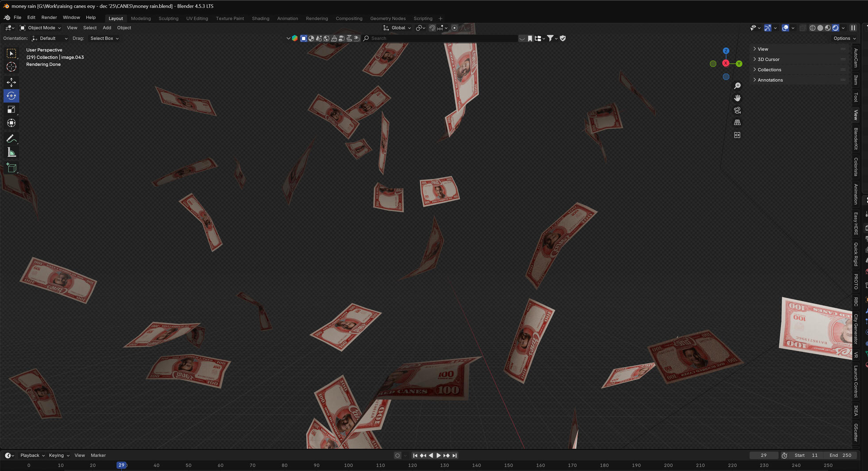Click the current frame field showing 29
Viewport: 868px width, 471px height.
763,455
